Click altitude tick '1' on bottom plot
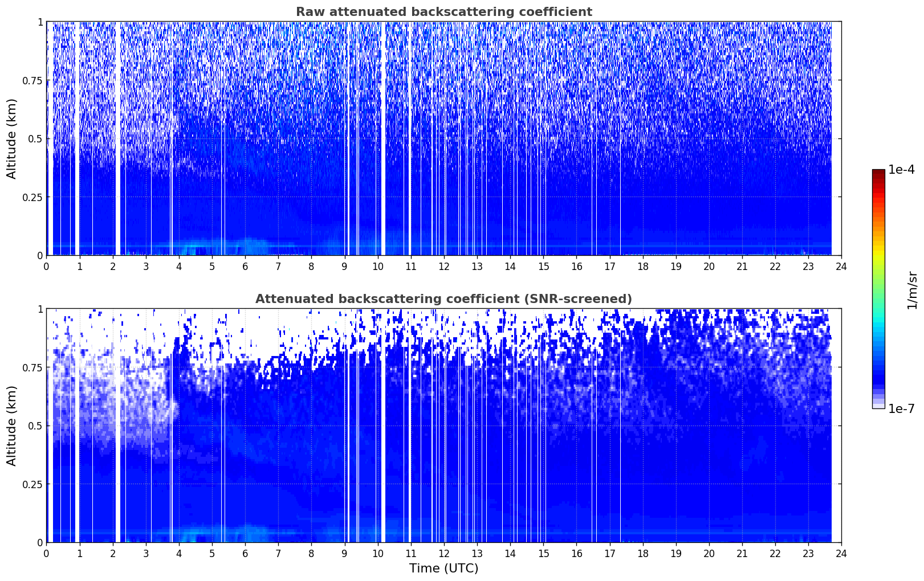Viewport: 924px width, 581px height. [40, 309]
